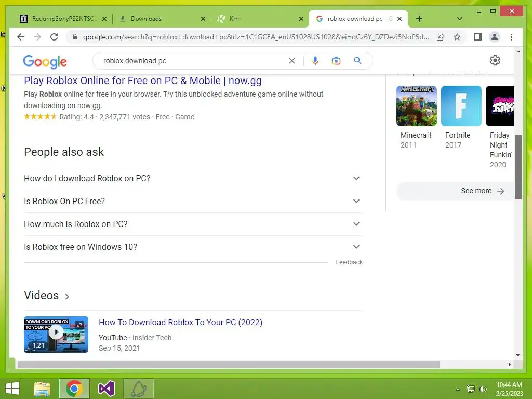Go back to the previous page

click(x=21, y=37)
